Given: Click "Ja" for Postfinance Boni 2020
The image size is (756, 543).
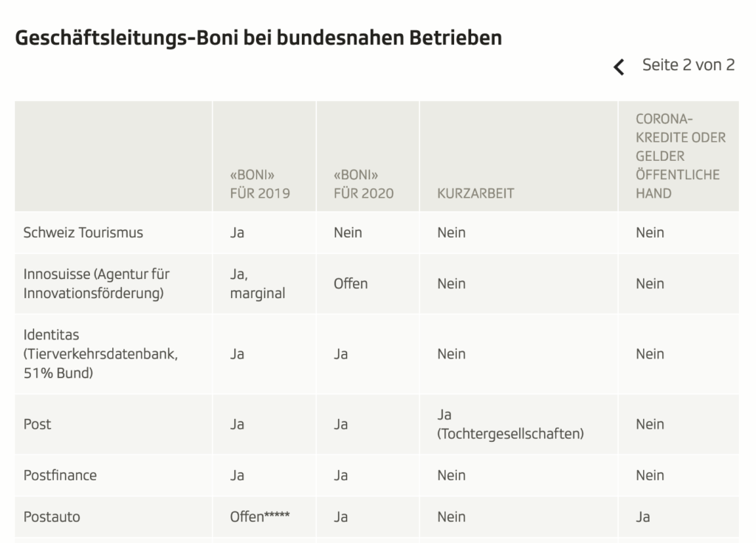Looking at the screenshot, I should pos(341,475).
